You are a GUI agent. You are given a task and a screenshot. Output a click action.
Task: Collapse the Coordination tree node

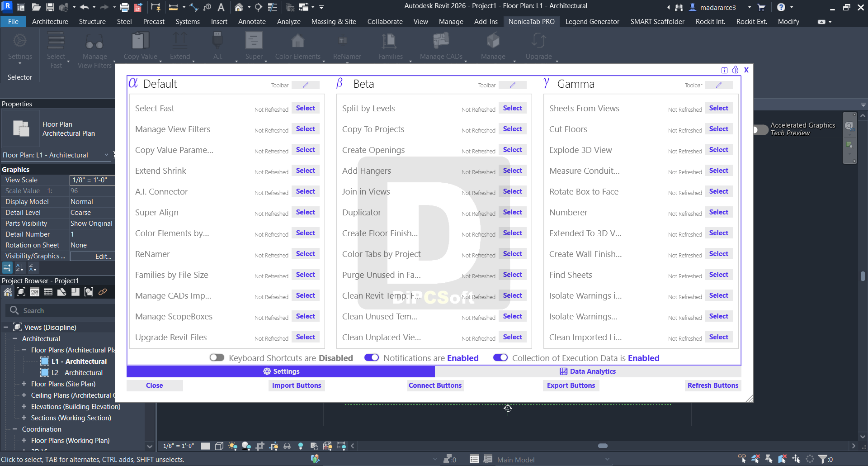click(15, 429)
